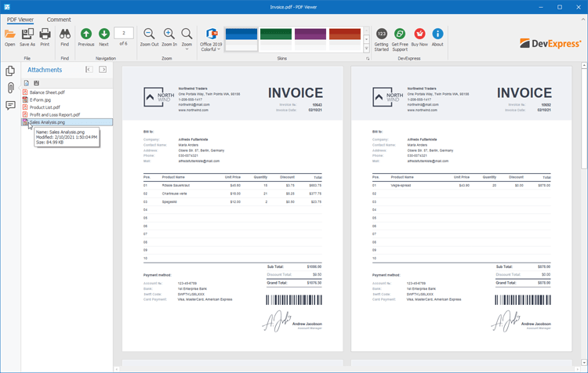
Task: Open the page thumbnails sidebar panel
Action: (10, 71)
